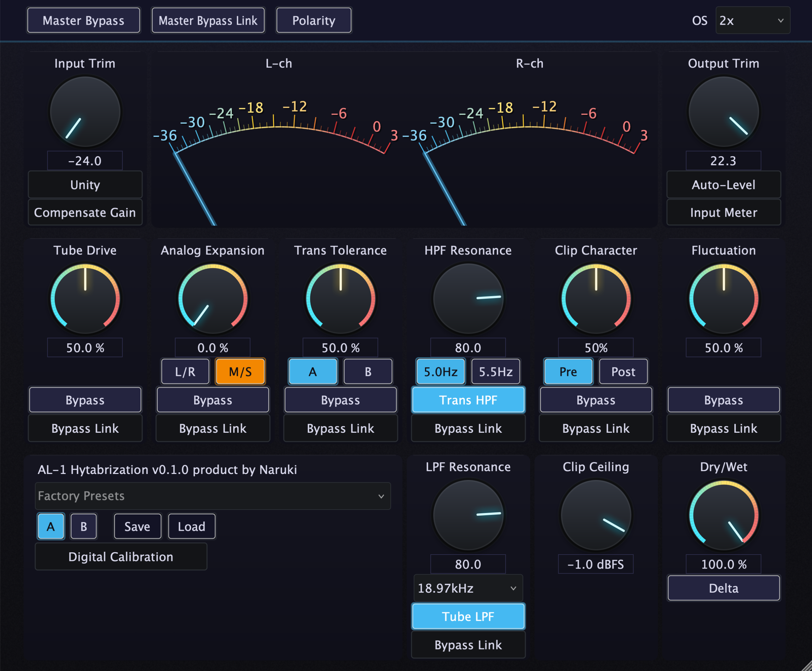Toggle the Delta button under Dry/Wet

click(723, 588)
